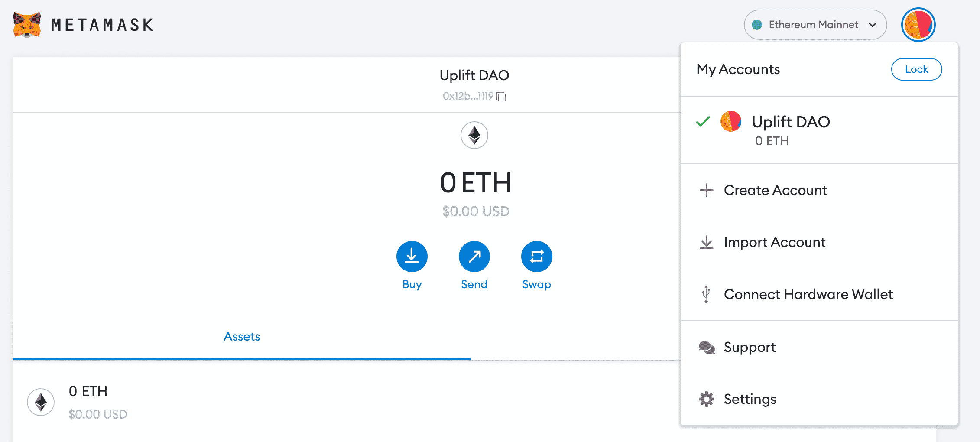Copy the address using the copy icon
This screenshot has width=980, height=442.
click(x=502, y=96)
